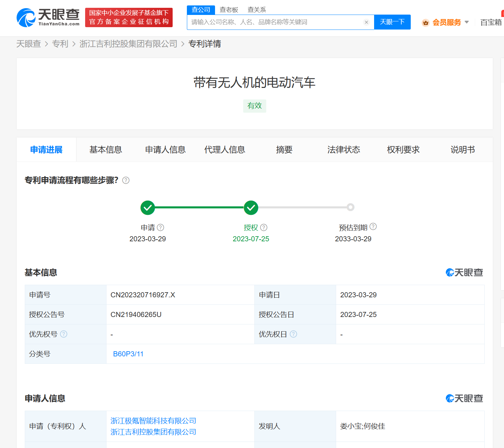
Task: Select the 摘要 tab
Action: pos(284,150)
